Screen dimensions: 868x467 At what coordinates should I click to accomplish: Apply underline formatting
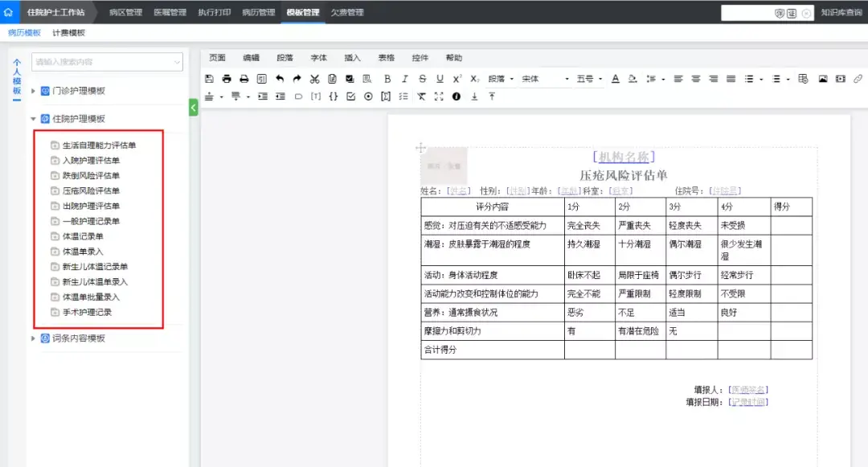440,79
